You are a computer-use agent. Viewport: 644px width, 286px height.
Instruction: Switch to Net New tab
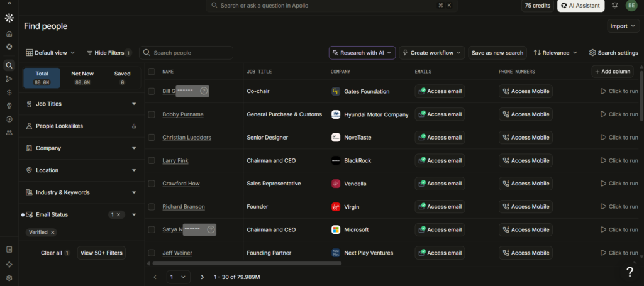point(82,78)
